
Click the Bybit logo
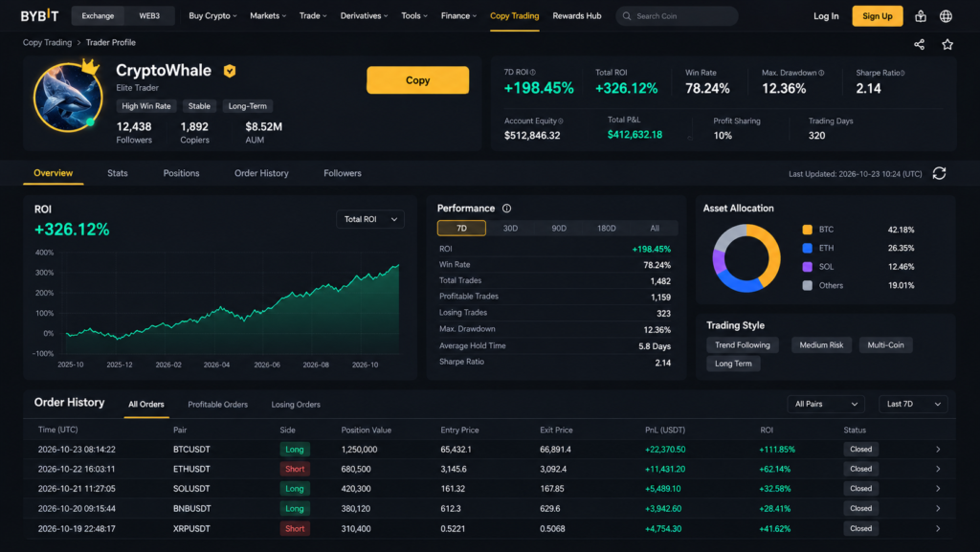(39, 15)
